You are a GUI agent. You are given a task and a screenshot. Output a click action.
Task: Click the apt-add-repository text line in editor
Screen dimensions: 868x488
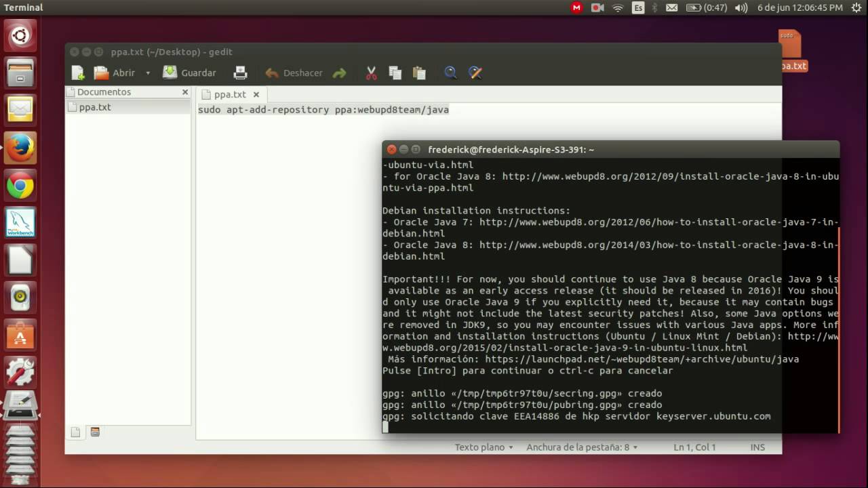tap(323, 110)
